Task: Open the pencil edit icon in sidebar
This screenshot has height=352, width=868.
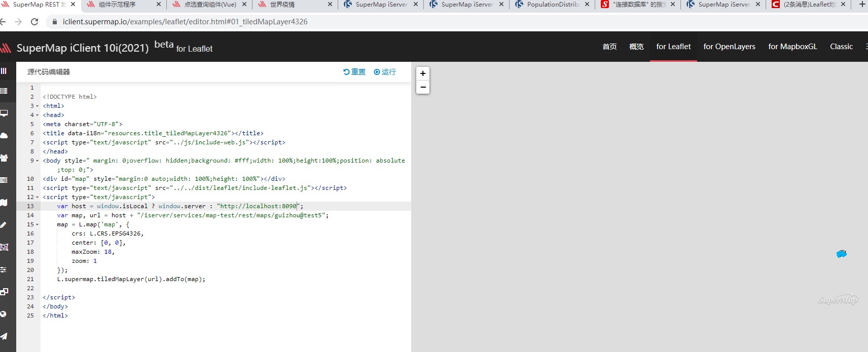Action: click(x=4, y=225)
